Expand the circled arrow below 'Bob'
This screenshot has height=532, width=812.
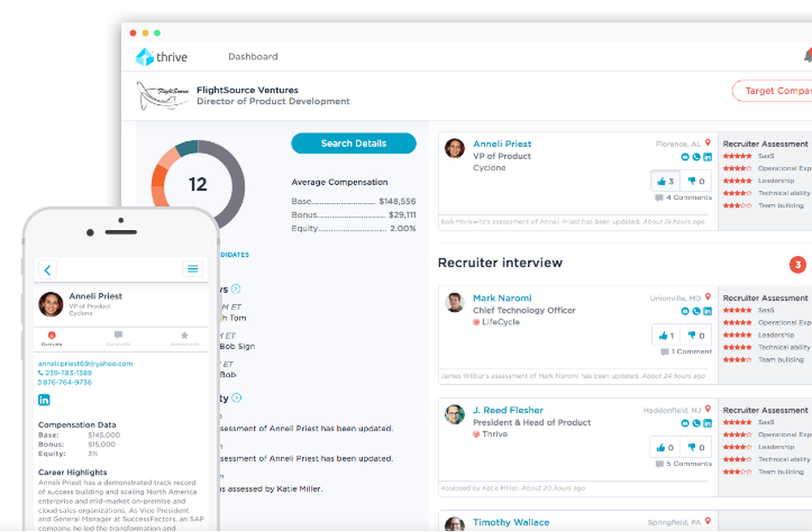[x=236, y=398]
